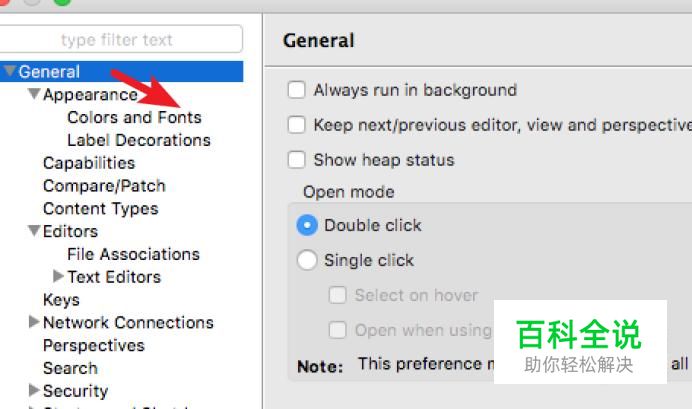Show the Keys preference page

pos(61,300)
